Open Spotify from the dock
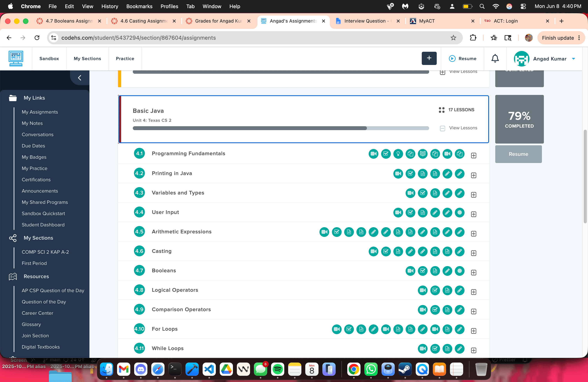The width and height of the screenshot is (588, 382). 277,369
